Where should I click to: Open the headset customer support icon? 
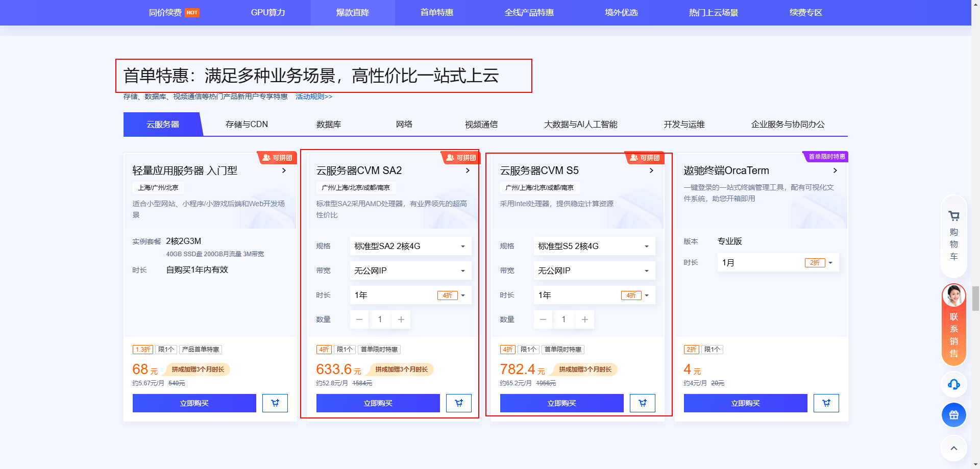954,384
